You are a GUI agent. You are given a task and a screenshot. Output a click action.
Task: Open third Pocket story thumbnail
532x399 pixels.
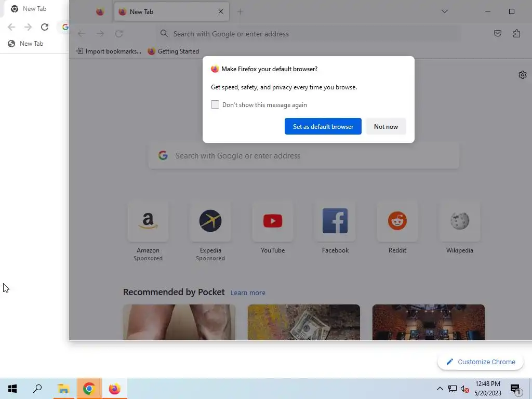point(429,322)
